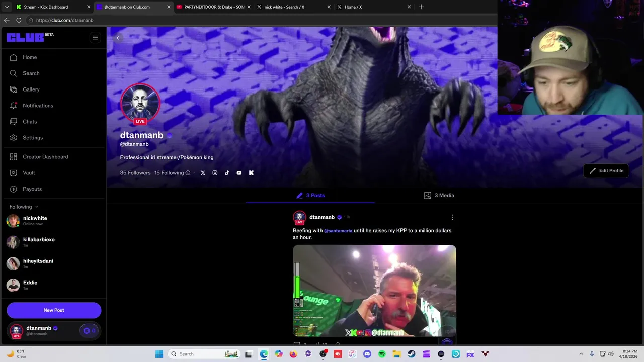The image size is (644, 362).
Task: Open the Windows Start menu
Action: [x=159, y=354]
